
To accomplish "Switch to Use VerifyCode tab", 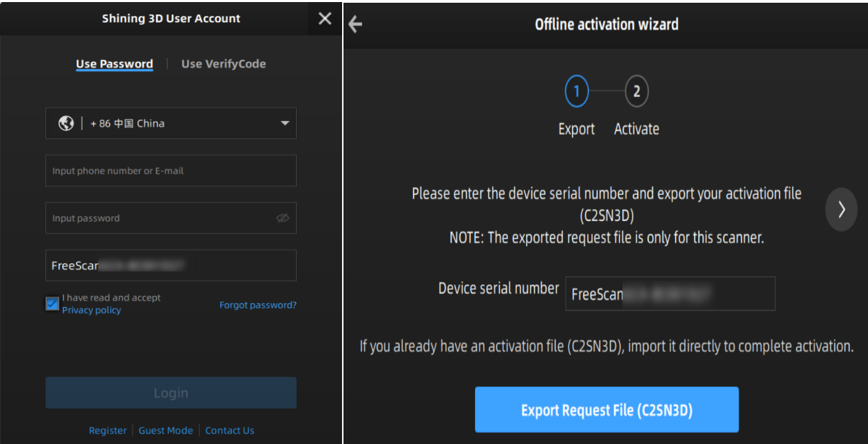I will coord(224,64).
